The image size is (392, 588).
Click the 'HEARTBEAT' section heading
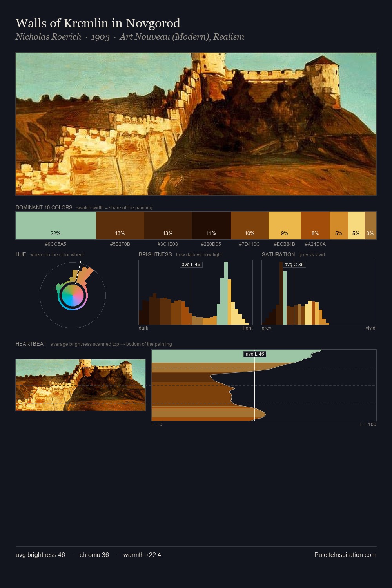coord(31,344)
